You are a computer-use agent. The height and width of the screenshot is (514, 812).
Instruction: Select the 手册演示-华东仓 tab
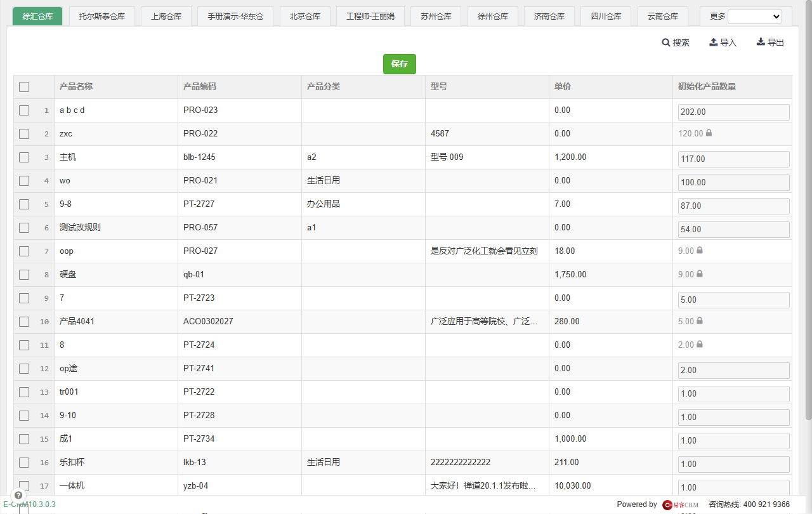(x=235, y=16)
